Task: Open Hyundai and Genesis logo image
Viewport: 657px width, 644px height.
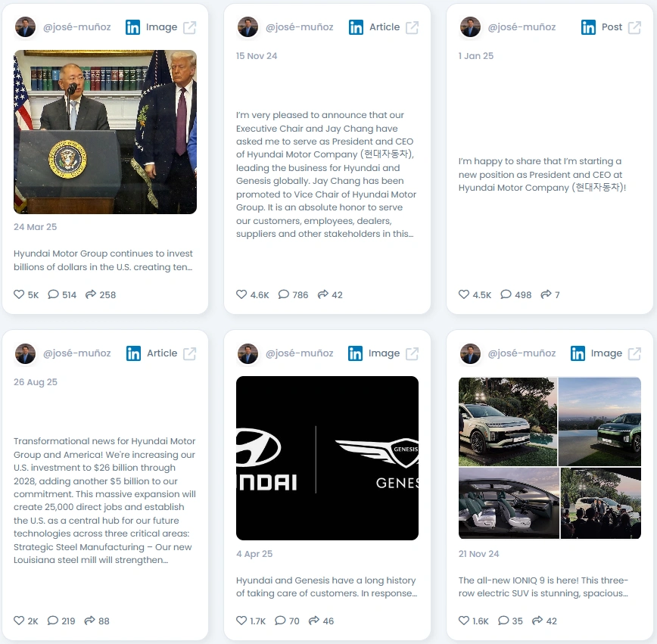Action: coord(327,458)
